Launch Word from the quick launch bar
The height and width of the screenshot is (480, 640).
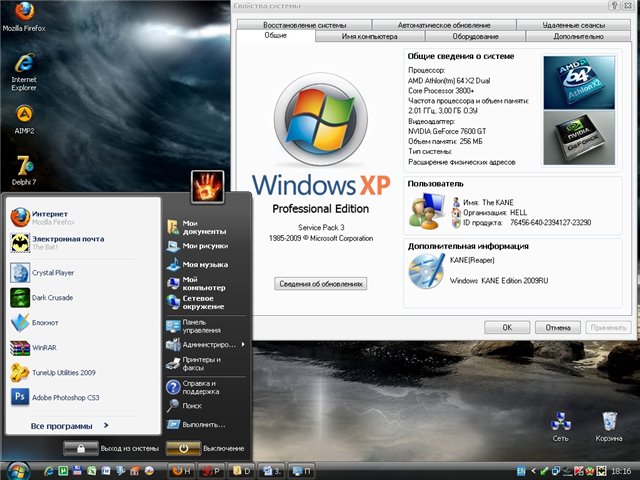106,471
